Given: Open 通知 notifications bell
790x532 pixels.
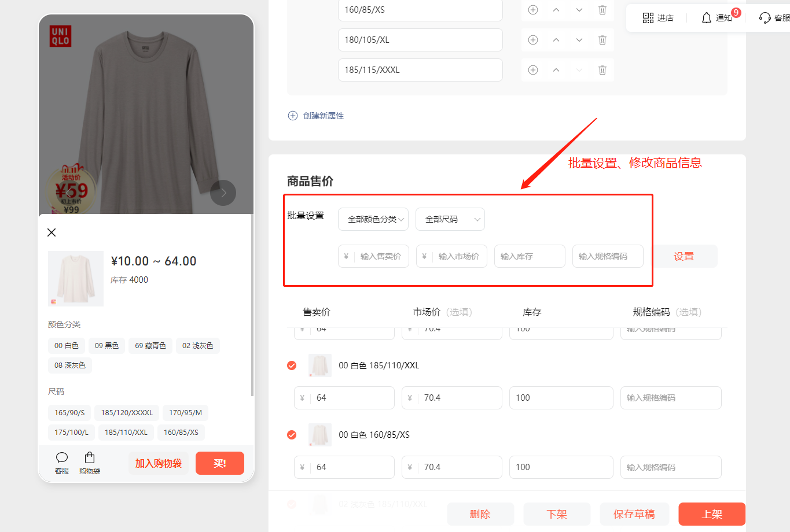Looking at the screenshot, I should click(716, 18).
